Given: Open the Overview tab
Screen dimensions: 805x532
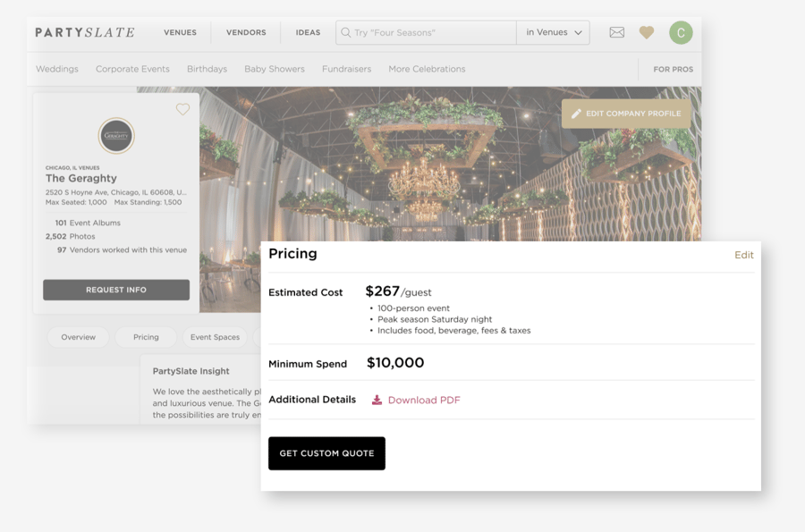Looking at the screenshot, I should click(78, 337).
